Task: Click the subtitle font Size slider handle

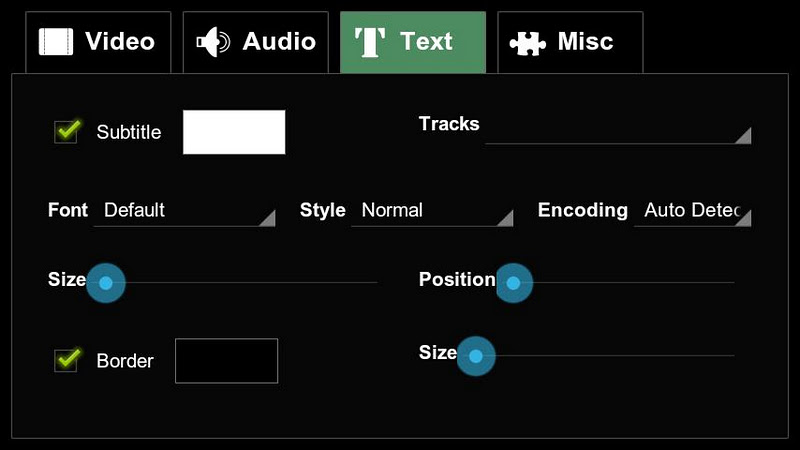Action: point(106,283)
